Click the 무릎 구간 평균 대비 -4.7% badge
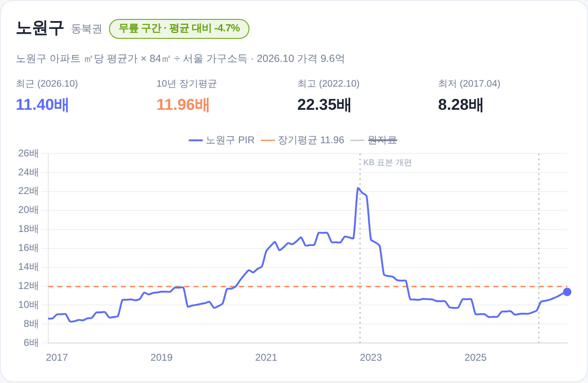The image size is (588, 383). [x=179, y=28]
